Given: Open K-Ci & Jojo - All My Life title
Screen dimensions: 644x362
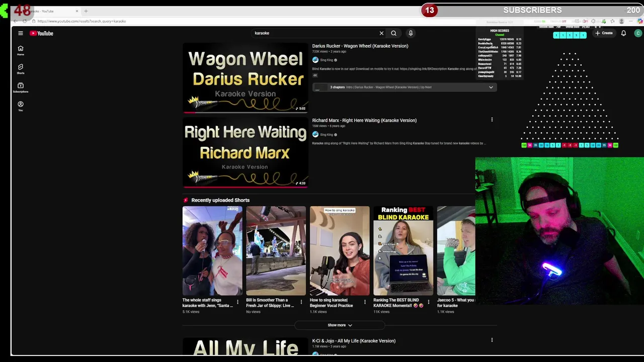Looking at the screenshot, I should 354,341.
